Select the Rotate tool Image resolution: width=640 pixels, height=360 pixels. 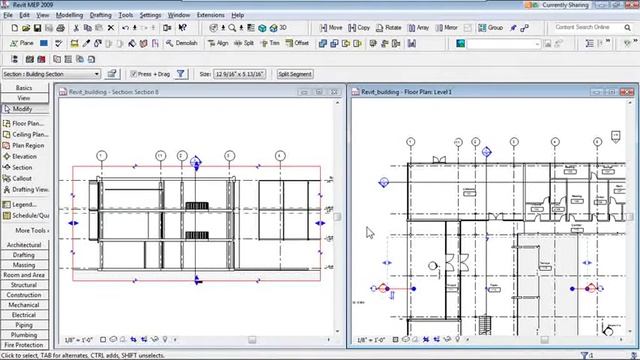coord(389,28)
